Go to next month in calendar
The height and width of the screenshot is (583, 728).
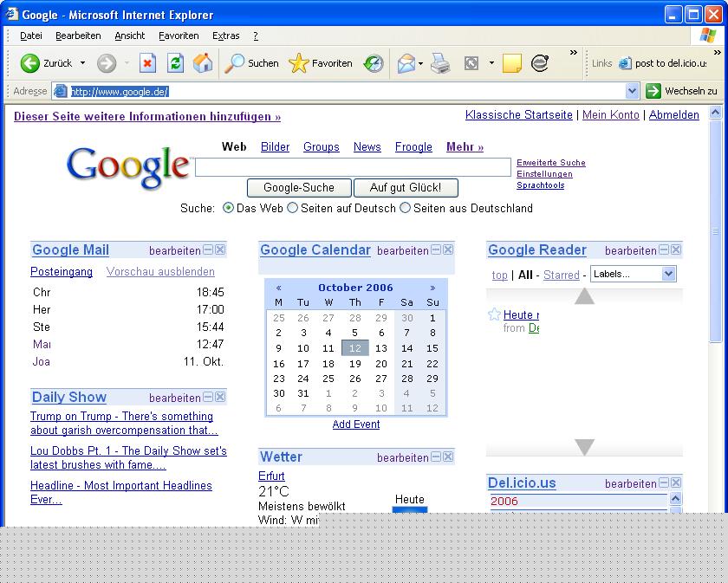tap(432, 288)
